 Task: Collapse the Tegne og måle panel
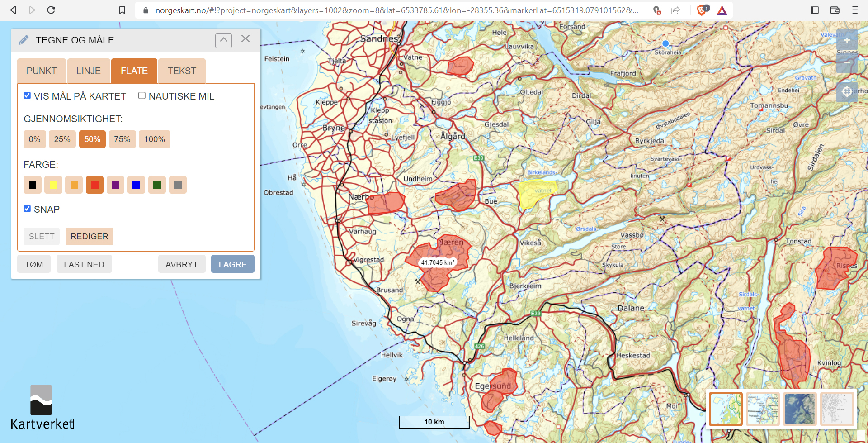223,40
